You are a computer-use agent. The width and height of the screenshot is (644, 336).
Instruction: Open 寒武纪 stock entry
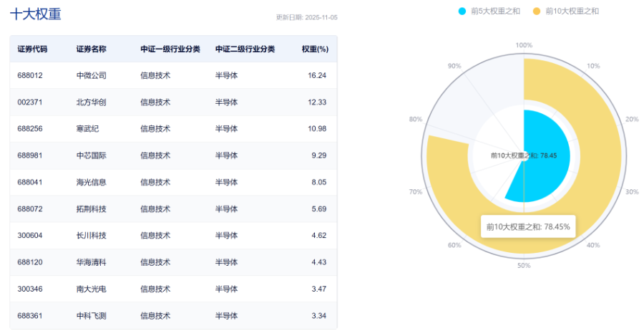[x=87, y=129]
